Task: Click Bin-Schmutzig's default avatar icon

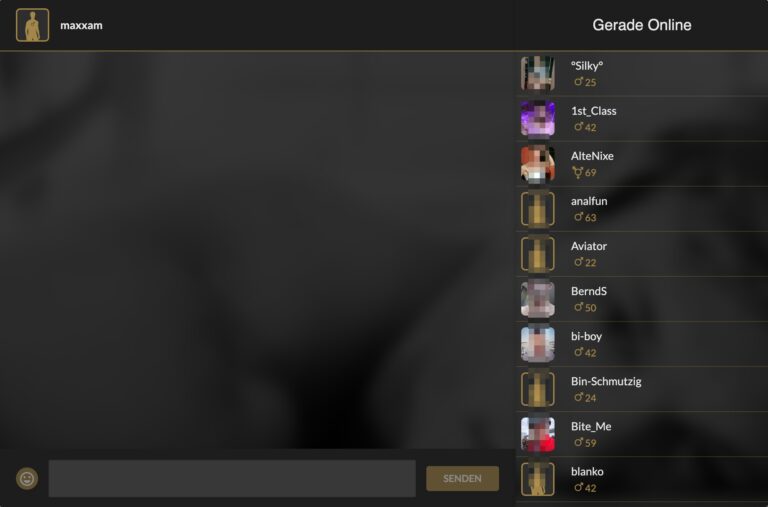Action: click(538, 389)
